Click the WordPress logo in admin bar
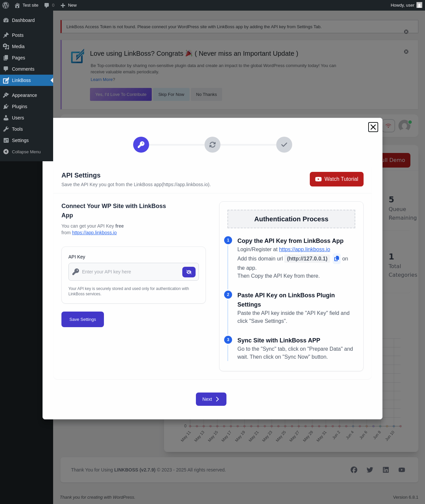 [6, 5]
